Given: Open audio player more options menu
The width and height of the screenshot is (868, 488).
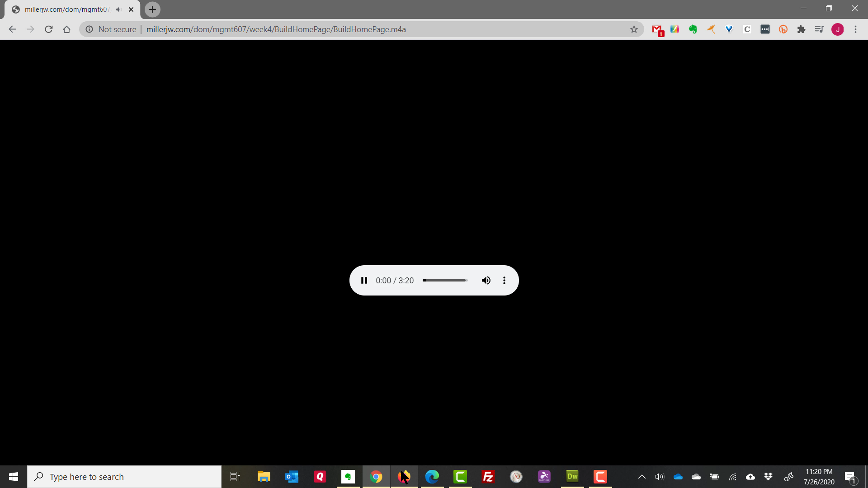Looking at the screenshot, I should [x=504, y=281].
